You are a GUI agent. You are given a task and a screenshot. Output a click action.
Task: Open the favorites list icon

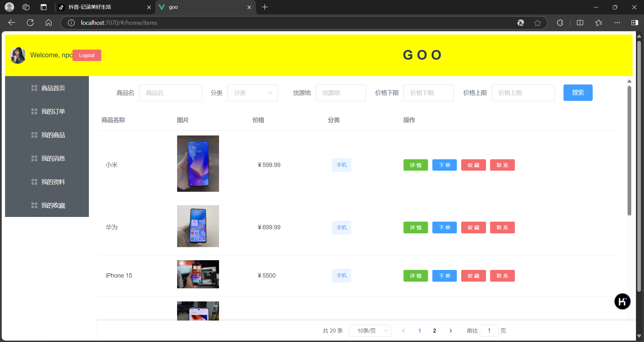pos(599,23)
